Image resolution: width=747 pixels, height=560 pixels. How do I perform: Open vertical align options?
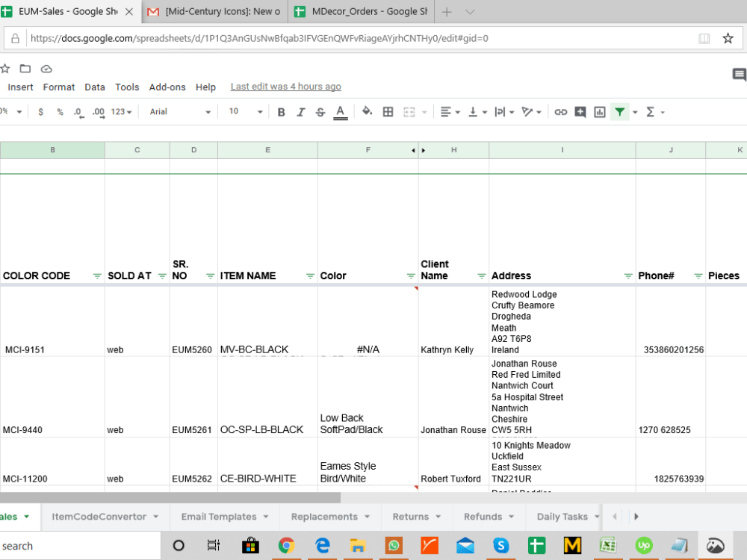(x=477, y=112)
